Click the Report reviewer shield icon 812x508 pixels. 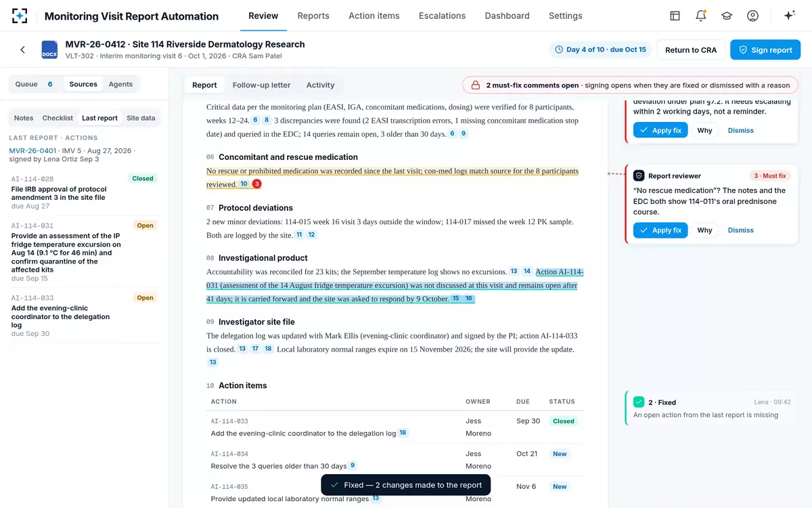[x=639, y=175]
